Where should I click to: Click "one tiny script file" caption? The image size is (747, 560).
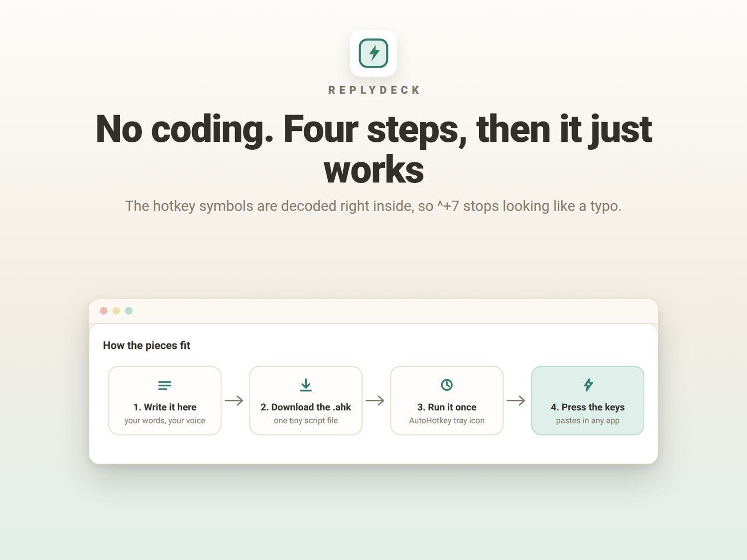coord(306,421)
